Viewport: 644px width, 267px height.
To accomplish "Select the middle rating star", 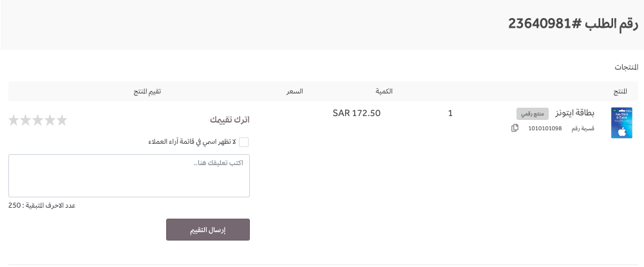I will (x=38, y=120).
